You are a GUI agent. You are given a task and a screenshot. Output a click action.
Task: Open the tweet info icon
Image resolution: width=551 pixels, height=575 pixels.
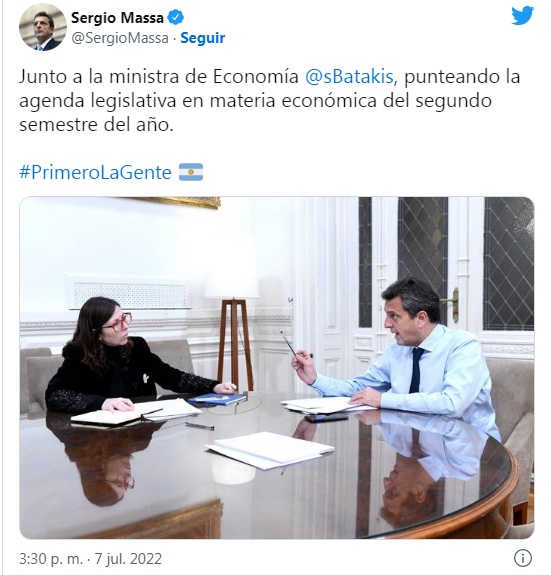(523, 558)
